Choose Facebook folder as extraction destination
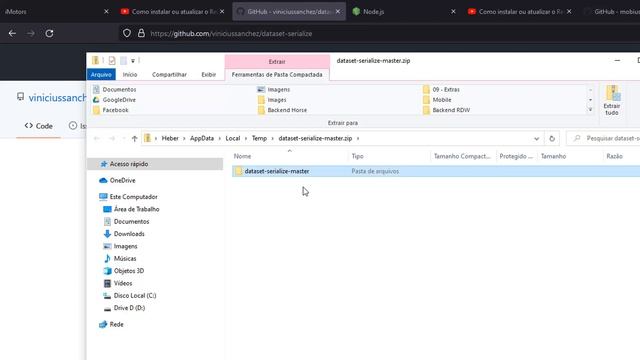The height and width of the screenshot is (360, 640). (111, 110)
